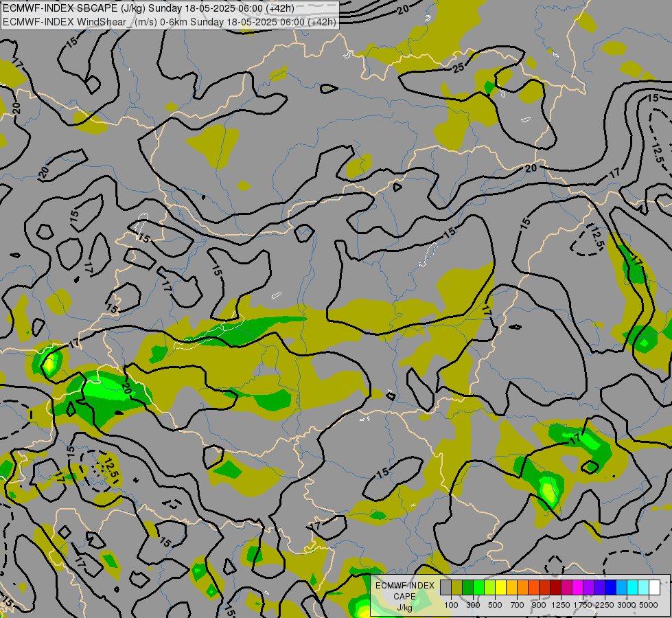
Task: Select the 1750 legend scale value
Action: point(583,605)
